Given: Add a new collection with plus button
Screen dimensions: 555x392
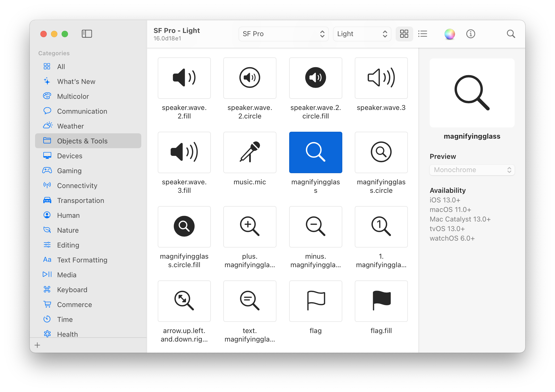Looking at the screenshot, I should click(37, 345).
